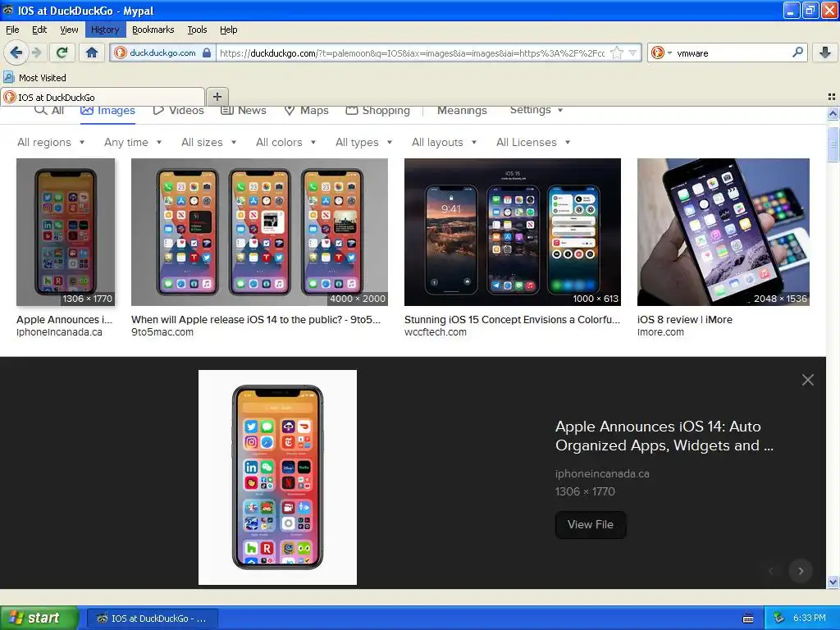Expand the All layouts filter

point(445,143)
